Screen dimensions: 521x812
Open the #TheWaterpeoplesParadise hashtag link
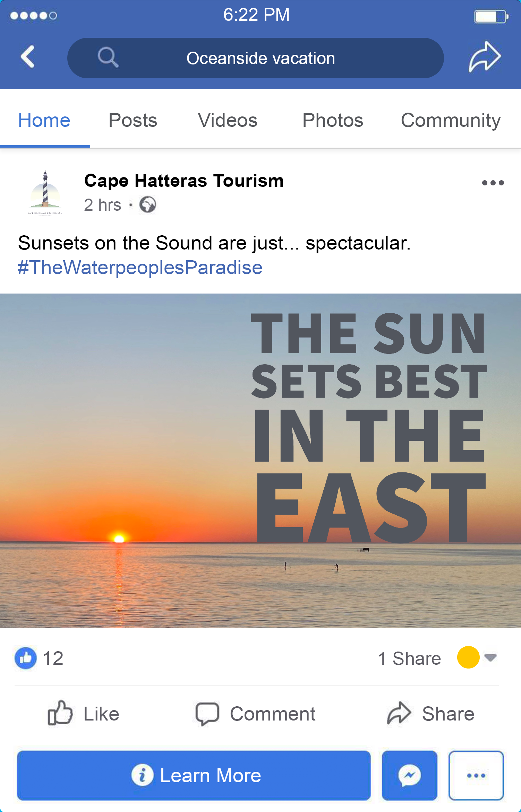coord(140,268)
